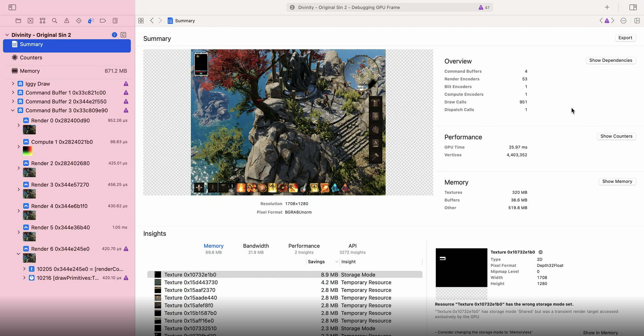
Task: Open the Report navigator icon
Action: (x=115, y=21)
